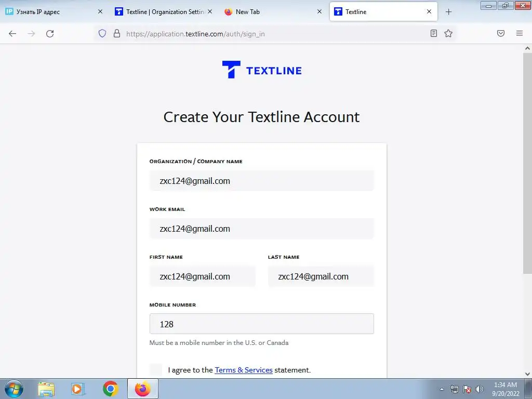532x399 pixels.
Task: Click the Textline logo
Action: coord(262,70)
